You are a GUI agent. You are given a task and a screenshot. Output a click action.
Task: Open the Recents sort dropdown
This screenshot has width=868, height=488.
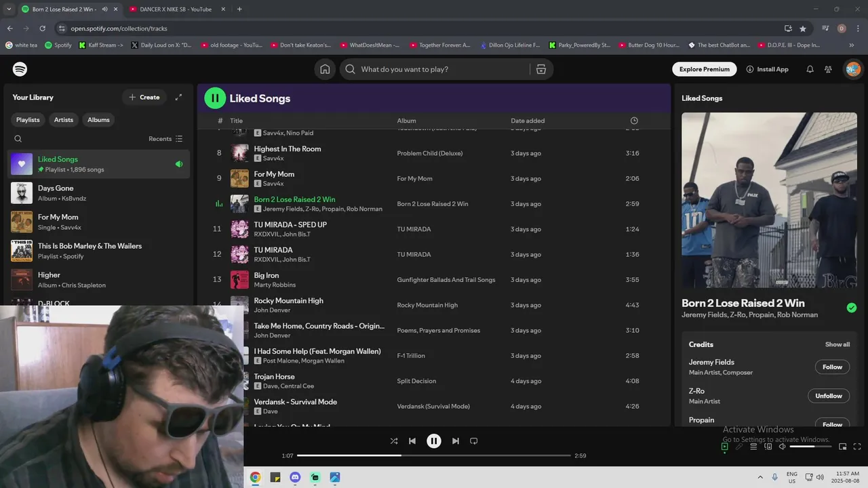165,139
